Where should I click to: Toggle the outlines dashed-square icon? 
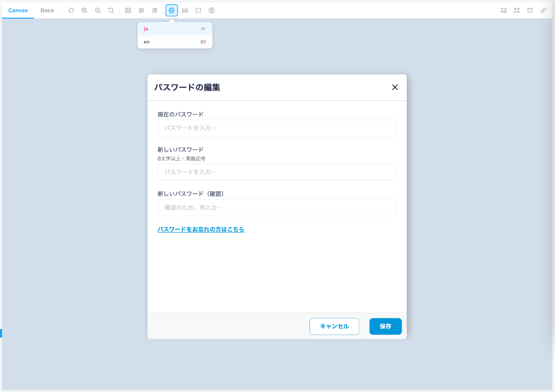(198, 10)
